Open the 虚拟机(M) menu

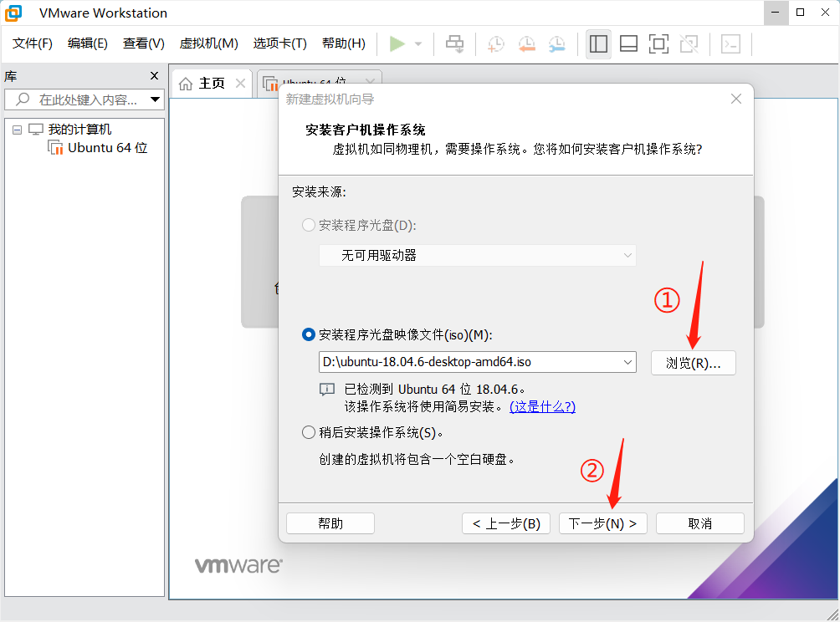pyautogui.click(x=209, y=43)
